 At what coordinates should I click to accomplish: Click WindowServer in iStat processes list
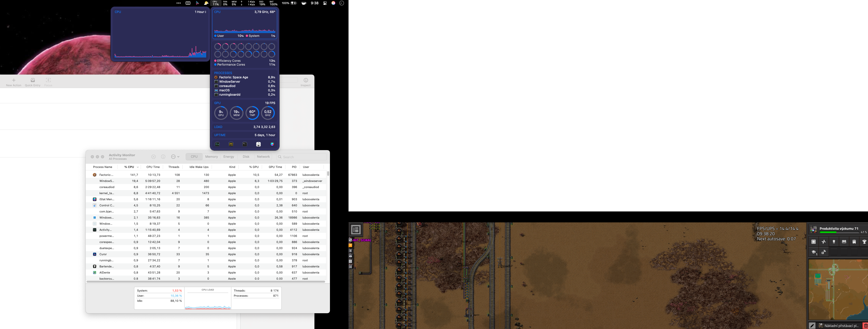click(245, 82)
